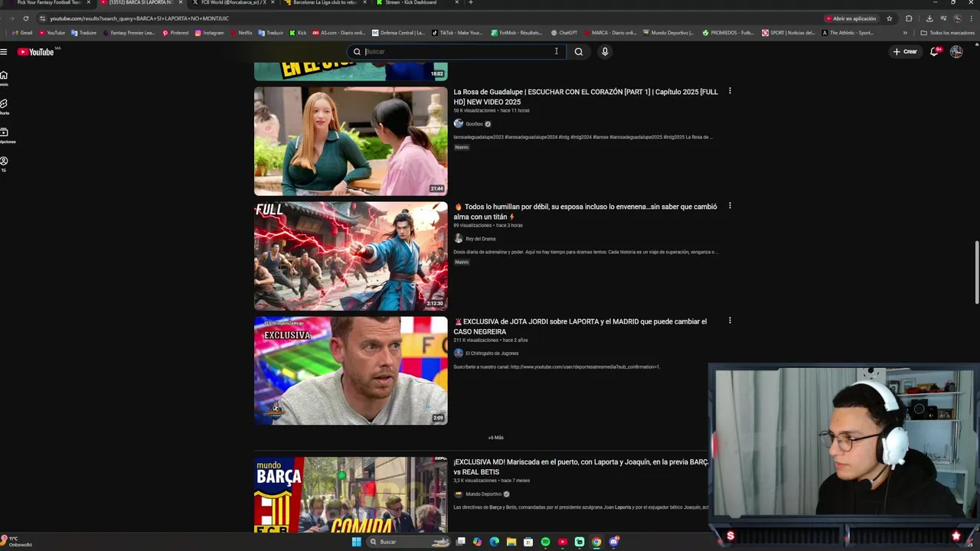Screen dimensions: 980x551
Task: Click the taskbar Buscar search box
Action: (408, 542)
